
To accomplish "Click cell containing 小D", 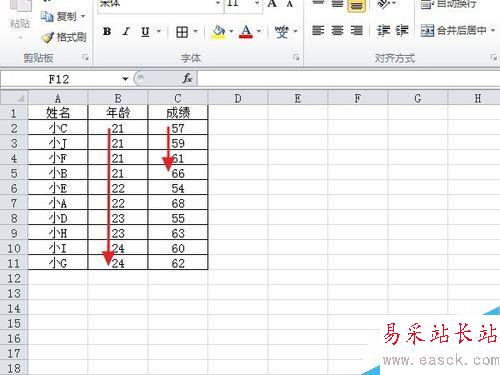I will [x=58, y=218].
